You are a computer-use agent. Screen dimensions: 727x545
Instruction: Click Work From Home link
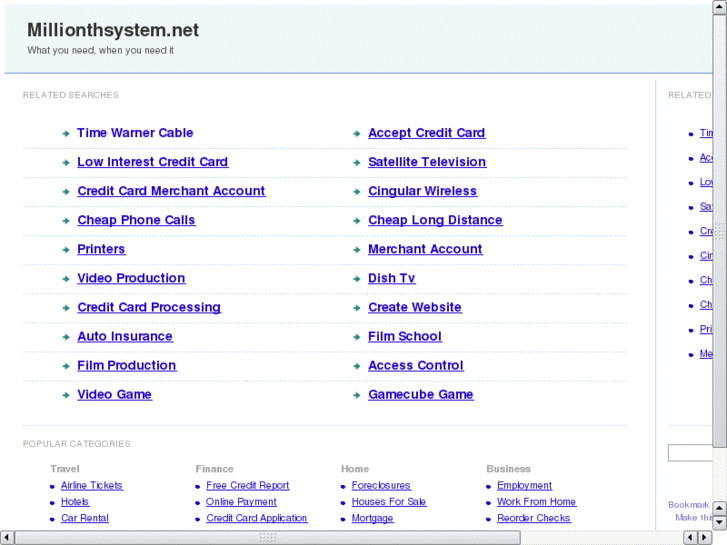click(536, 502)
